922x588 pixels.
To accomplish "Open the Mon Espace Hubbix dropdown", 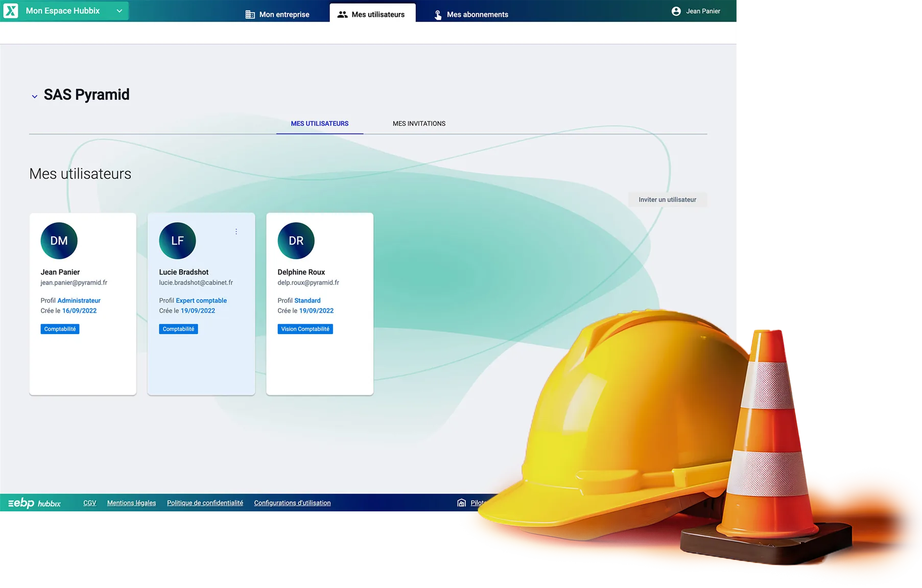I will 120,10.
